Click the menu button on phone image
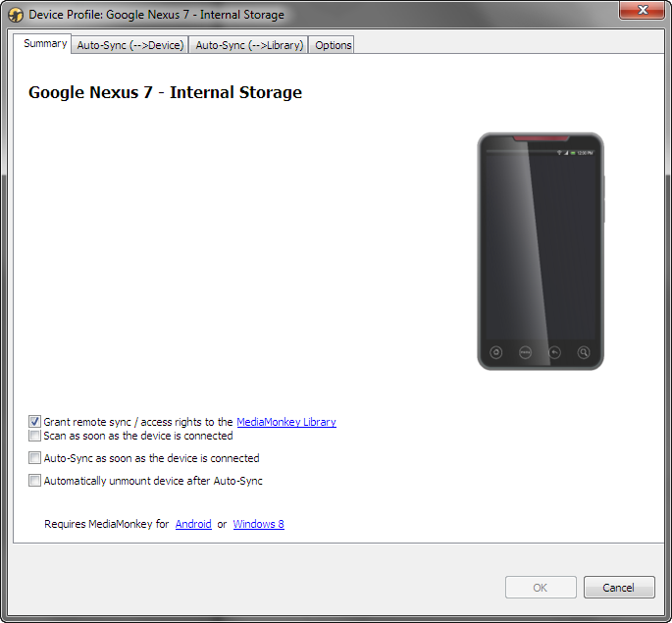Viewport: 672px width, 623px height. 526,352
